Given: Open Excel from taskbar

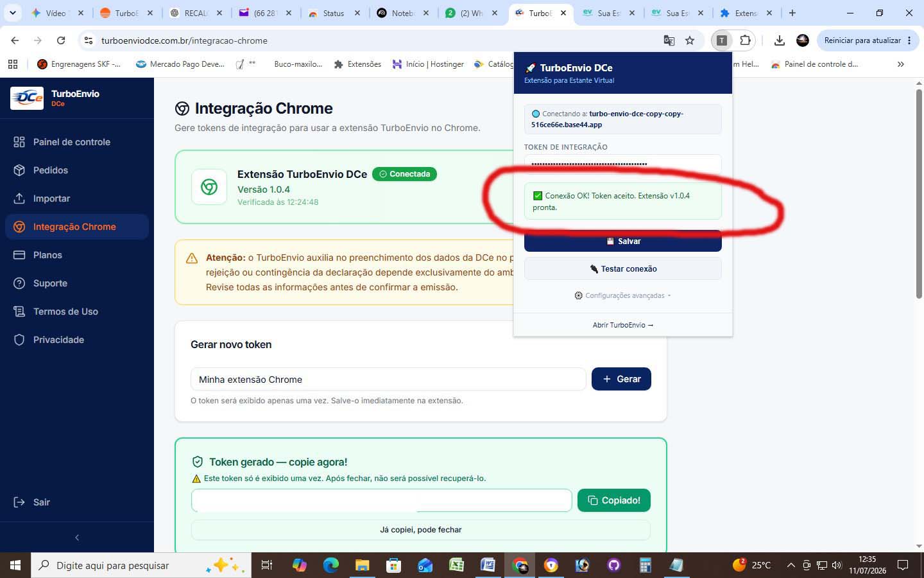Looking at the screenshot, I should [x=456, y=565].
